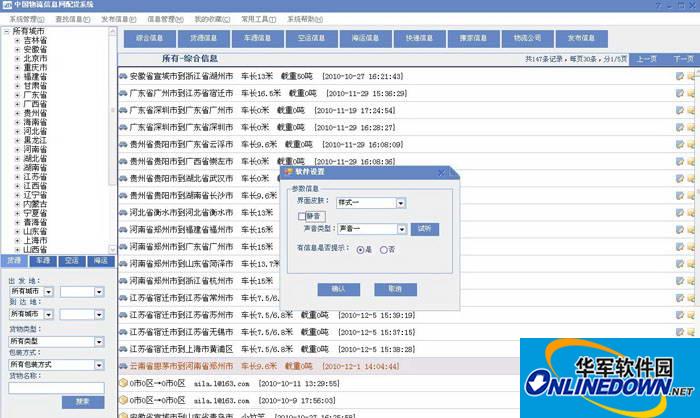700x418 pixels.
Task: Click car icon of 河南省郑州市到福建省福州市 row
Action: point(123,230)
